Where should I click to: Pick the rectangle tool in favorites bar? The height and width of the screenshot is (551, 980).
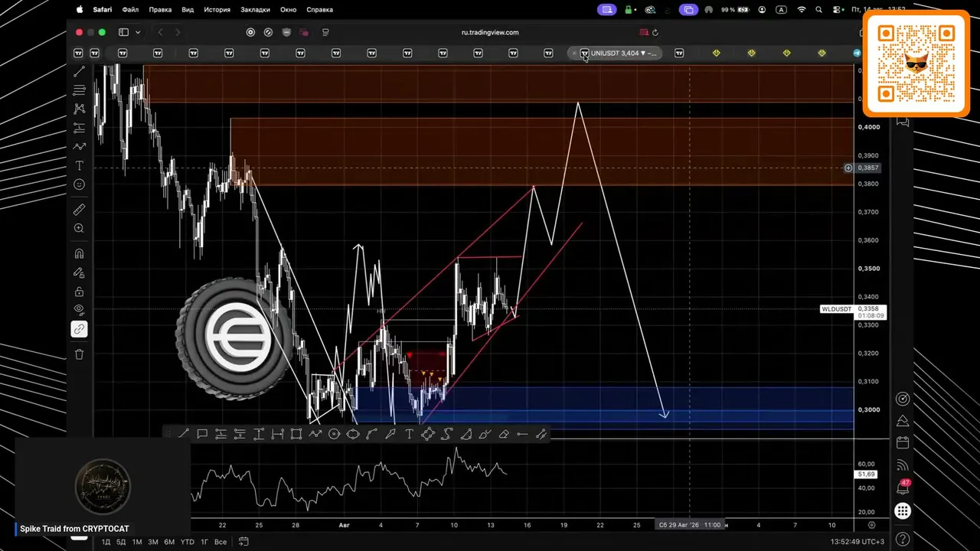(x=296, y=434)
